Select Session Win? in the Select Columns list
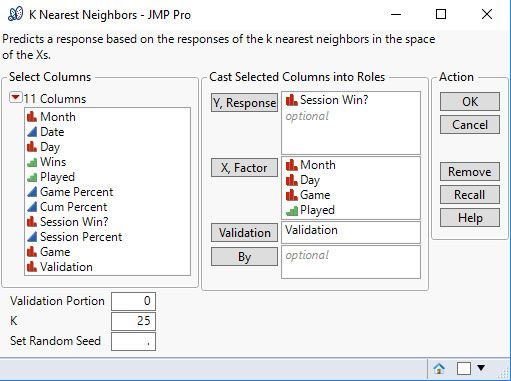This screenshot has height=381, width=511. 74,222
